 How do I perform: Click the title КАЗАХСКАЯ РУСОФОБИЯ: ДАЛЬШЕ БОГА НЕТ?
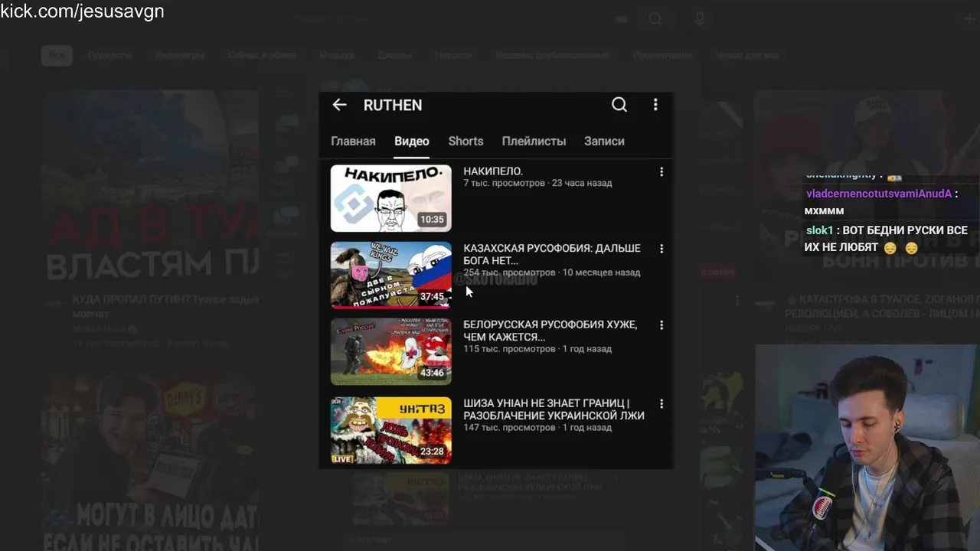coord(552,254)
